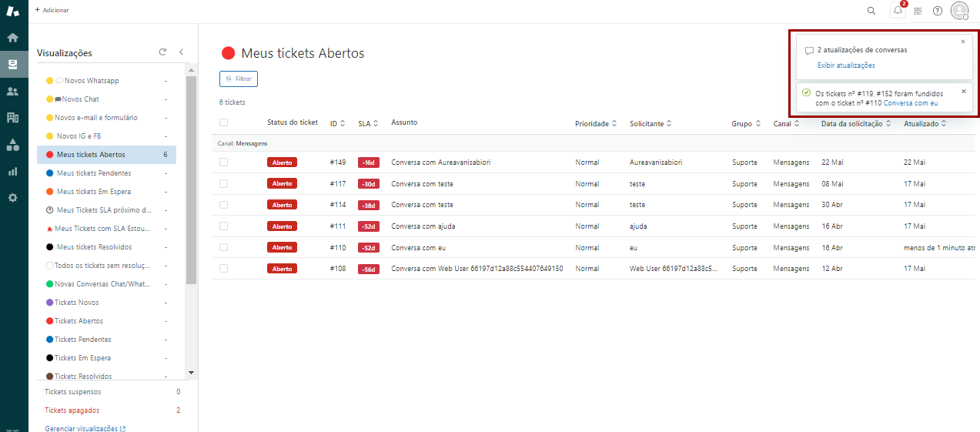Open the Organizations building icon
980x432 pixels.
tap(12, 118)
